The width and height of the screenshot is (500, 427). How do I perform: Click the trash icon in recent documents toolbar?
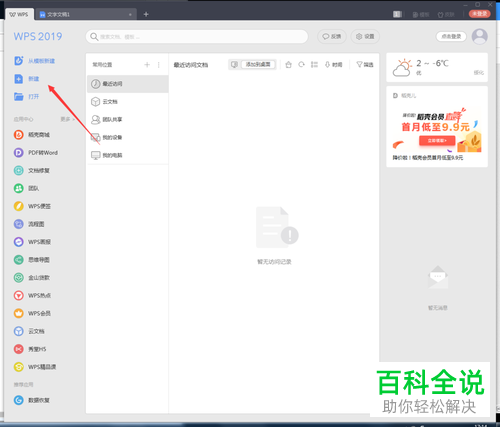[289, 64]
